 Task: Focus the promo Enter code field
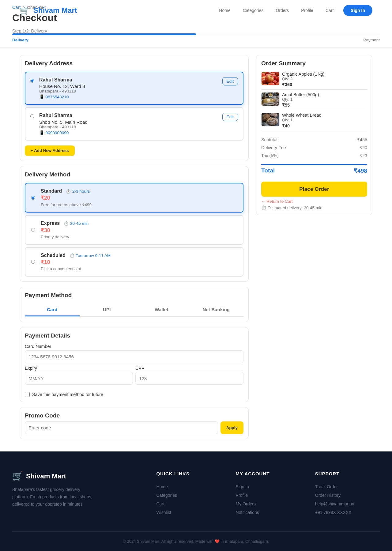pos(121,428)
